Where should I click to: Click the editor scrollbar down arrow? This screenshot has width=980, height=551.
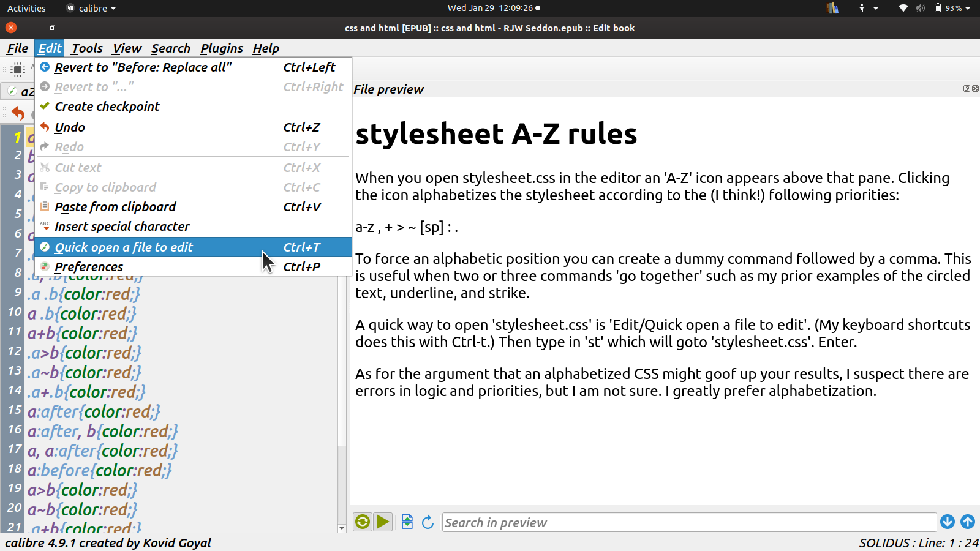(x=342, y=528)
